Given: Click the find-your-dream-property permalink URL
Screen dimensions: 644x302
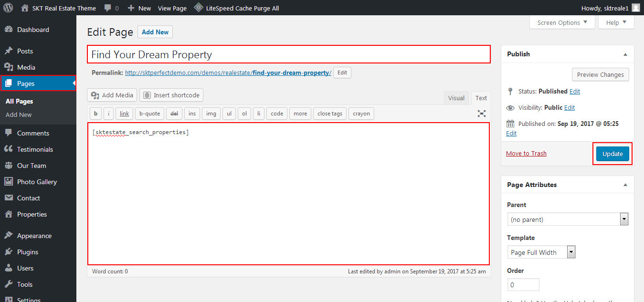Looking at the screenshot, I should point(228,73).
